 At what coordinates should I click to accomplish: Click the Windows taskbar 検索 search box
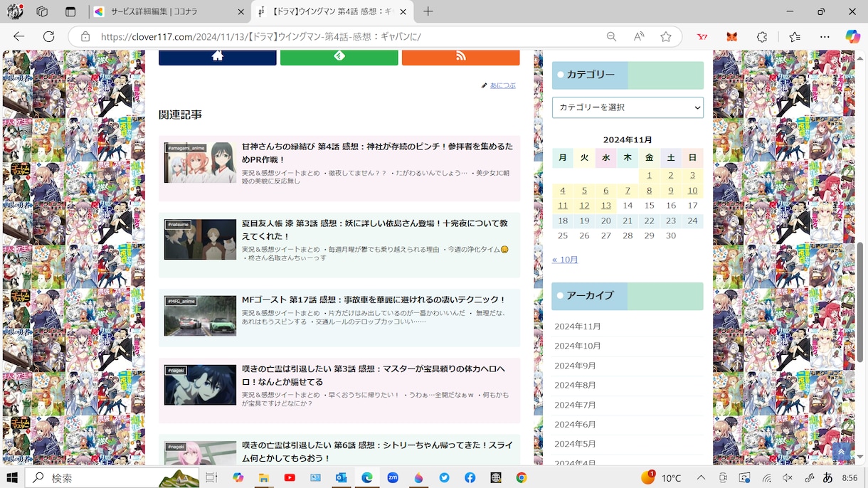click(x=112, y=477)
